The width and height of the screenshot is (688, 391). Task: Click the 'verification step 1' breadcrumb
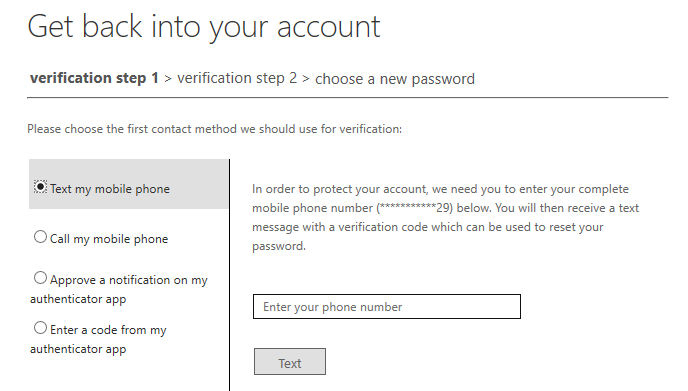(94, 78)
